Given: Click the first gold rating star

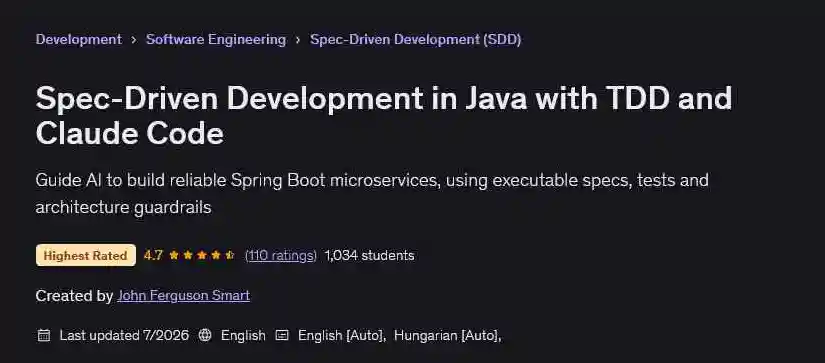Looking at the screenshot, I should pyautogui.click(x=174, y=256).
